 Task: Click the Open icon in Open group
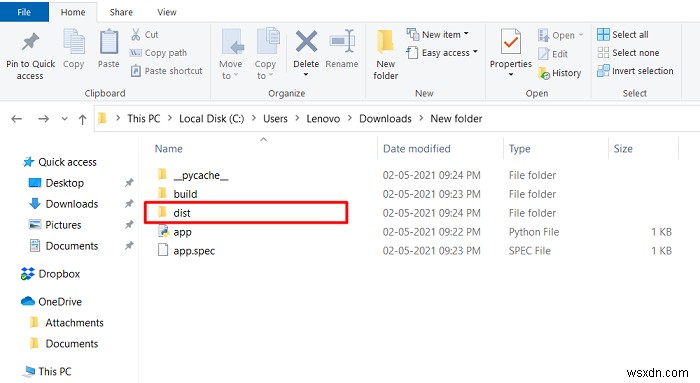[x=543, y=35]
